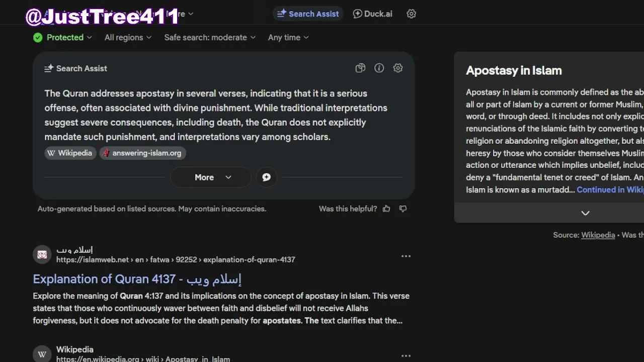Click Continued in Wikipedia link

[x=610, y=190]
